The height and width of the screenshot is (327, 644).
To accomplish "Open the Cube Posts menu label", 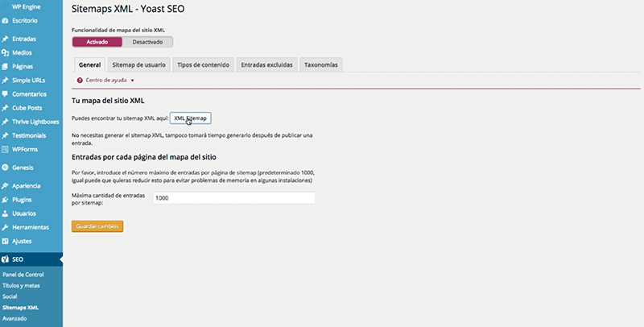I will [27, 108].
